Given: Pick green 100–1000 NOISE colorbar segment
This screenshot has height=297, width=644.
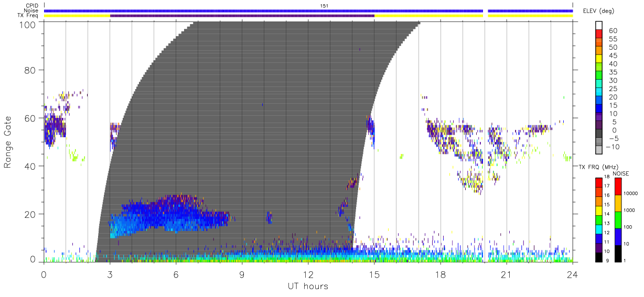Looking at the screenshot, I should (x=618, y=219).
